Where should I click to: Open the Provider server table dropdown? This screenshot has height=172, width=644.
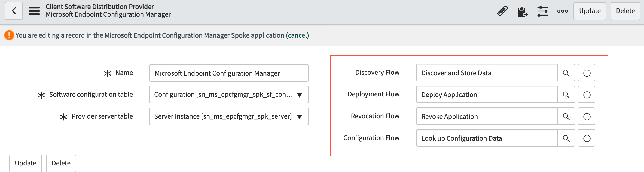(x=229, y=116)
